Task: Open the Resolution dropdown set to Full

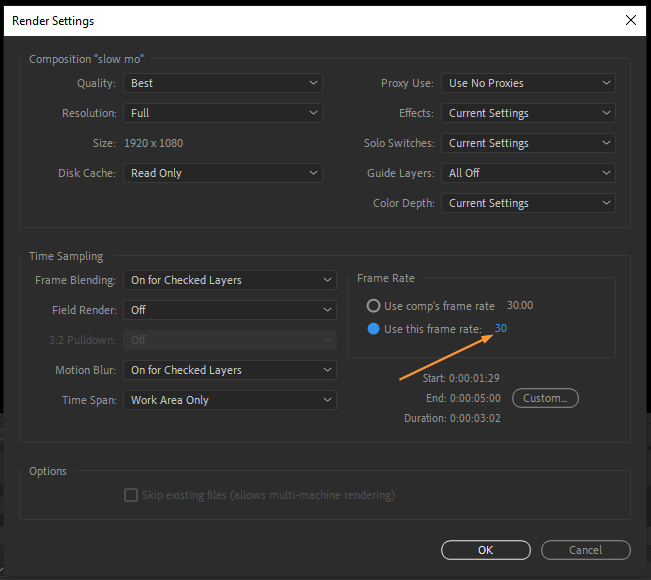Action: [x=223, y=113]
